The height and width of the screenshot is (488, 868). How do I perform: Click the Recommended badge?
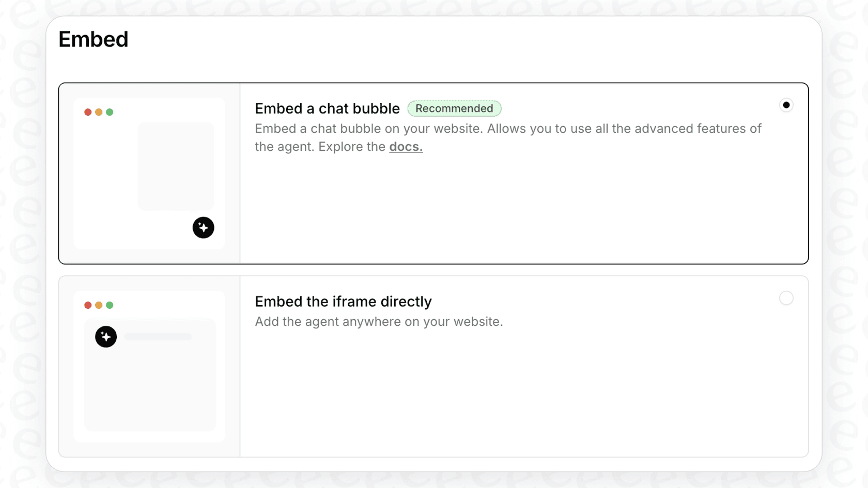point(455,108)
